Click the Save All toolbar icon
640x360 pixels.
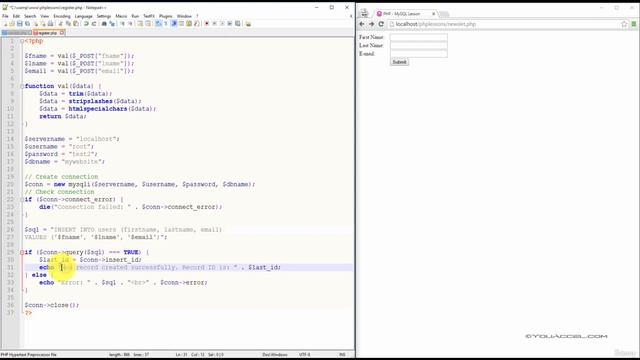pyautogui.click(x=27, y=24)
